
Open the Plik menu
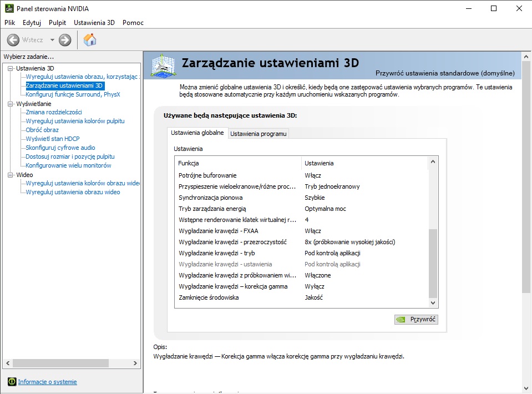pyautogui.click(x=9, y=23)
